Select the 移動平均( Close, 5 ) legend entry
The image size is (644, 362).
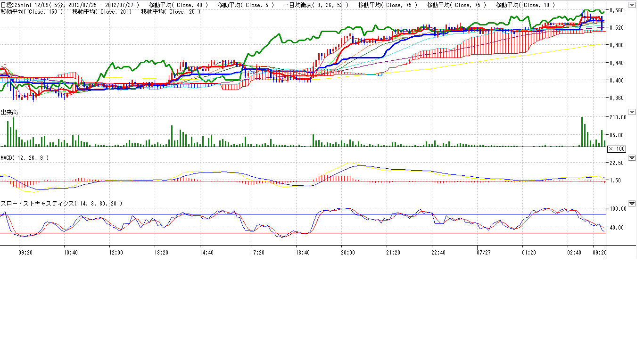246,5
